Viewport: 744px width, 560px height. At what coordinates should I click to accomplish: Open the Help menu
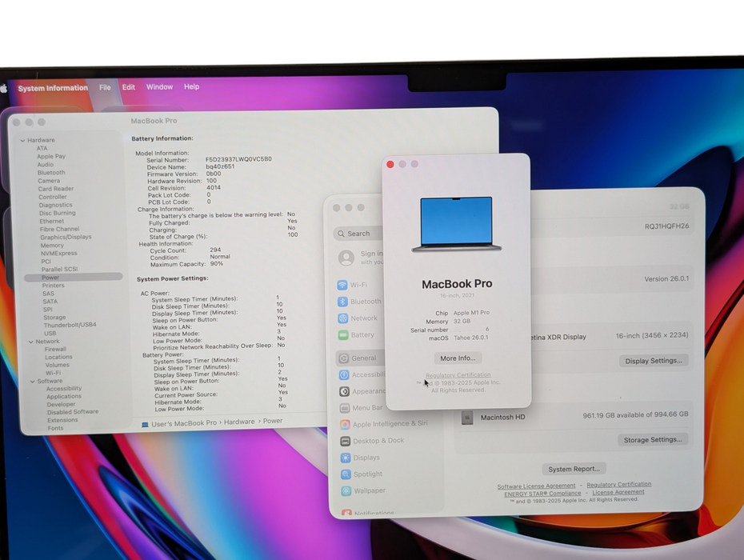coord(192,87)
